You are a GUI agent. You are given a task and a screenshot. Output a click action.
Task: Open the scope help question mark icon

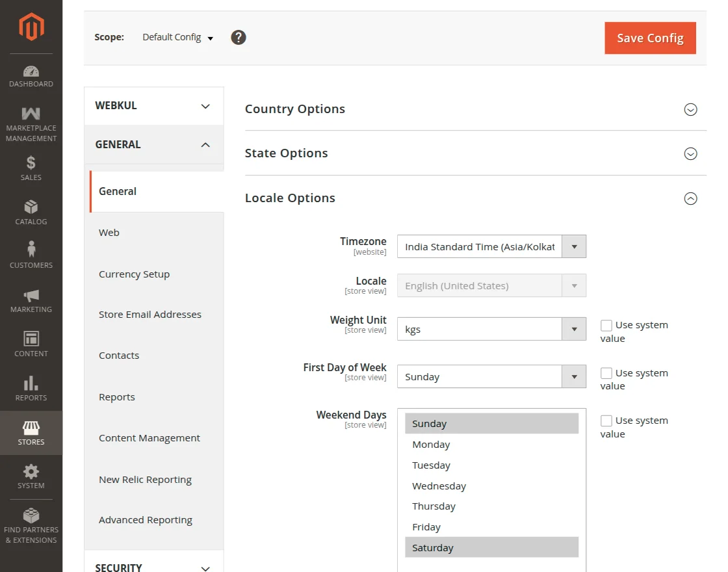239,37
